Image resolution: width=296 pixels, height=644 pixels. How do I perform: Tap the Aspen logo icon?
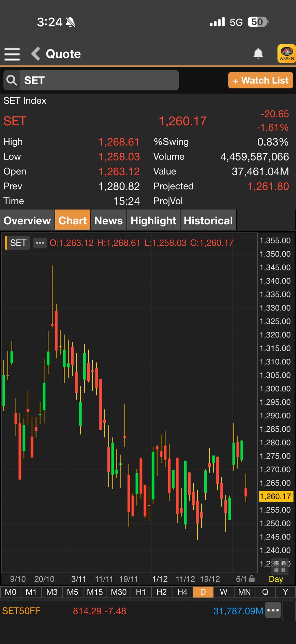pyautogui.click(x=286, y=54)
